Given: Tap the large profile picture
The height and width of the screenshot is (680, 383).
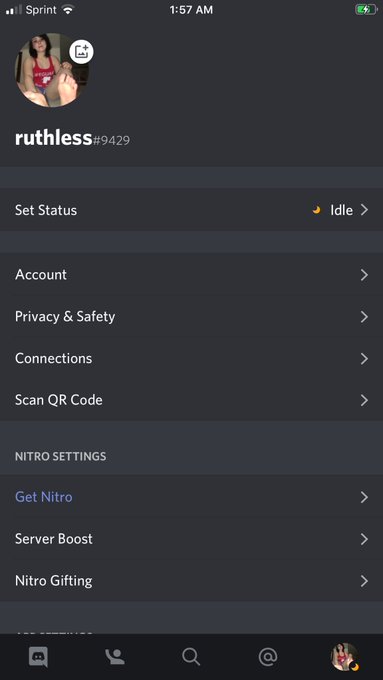Looking at the screenshot, I should [x=52, y=70].
